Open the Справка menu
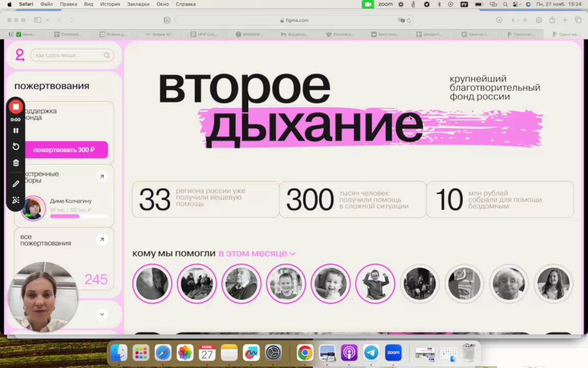The height and width of the screenshot is (368, 588). click(186, 4)
